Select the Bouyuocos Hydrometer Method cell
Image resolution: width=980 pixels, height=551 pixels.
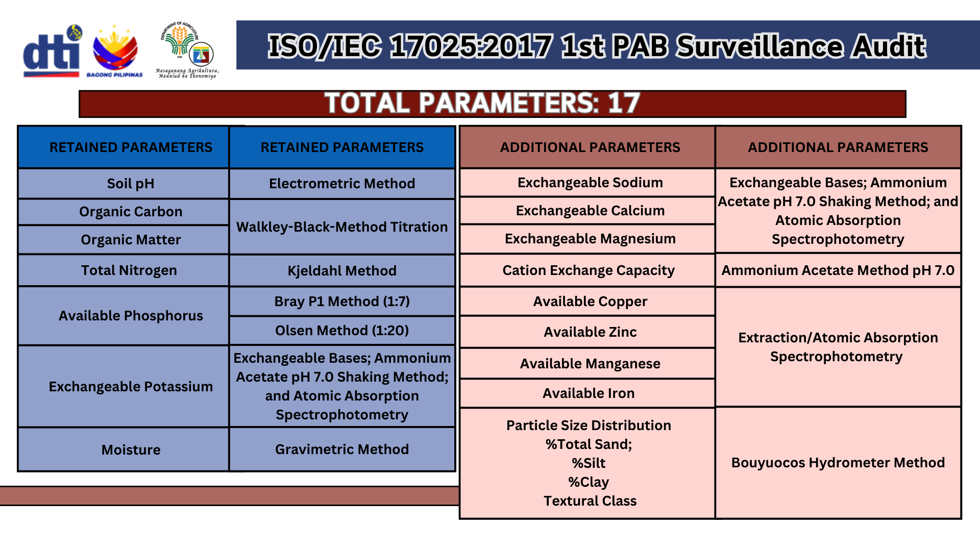838,463
